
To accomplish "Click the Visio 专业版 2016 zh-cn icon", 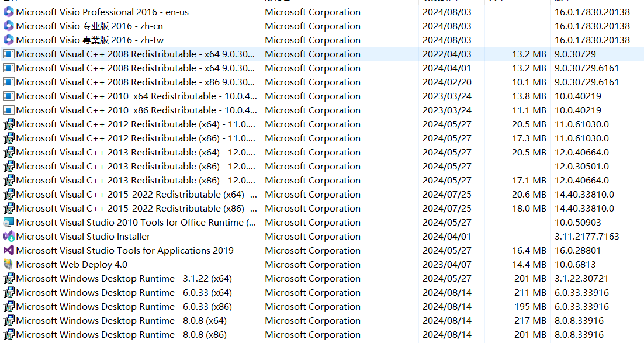I will click(x=9, y=26).
